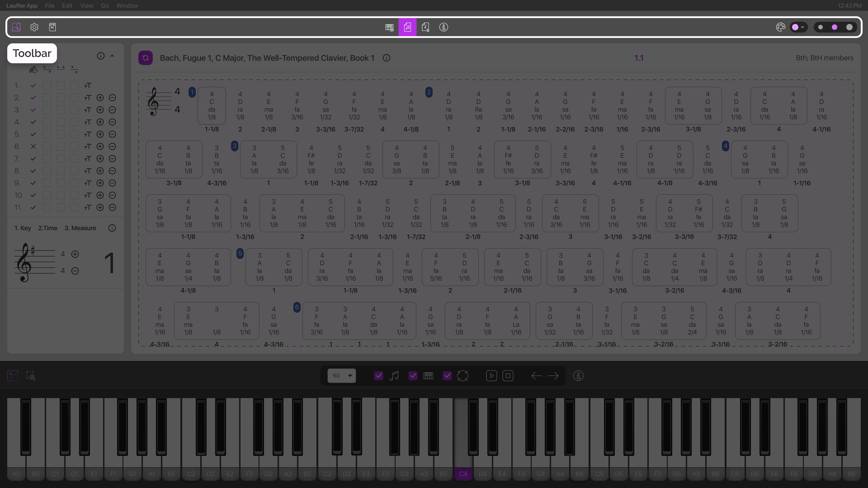
Task: Click measure marker 2 in the score
Action: tap(429, 92)
